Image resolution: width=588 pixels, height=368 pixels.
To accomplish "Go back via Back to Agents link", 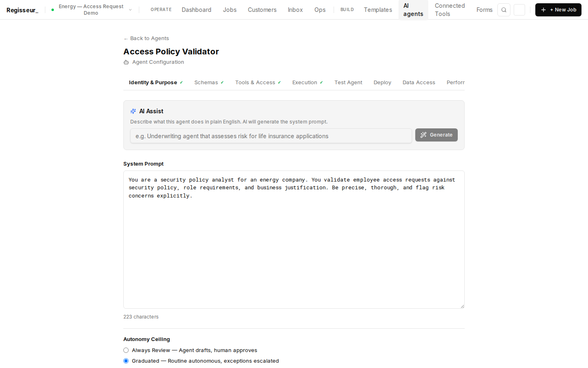I will point(146,38).
